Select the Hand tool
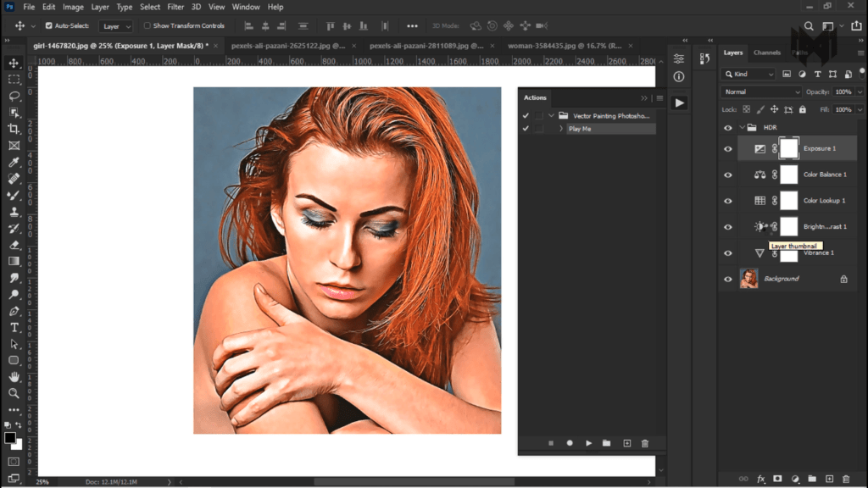The height and width of the screenshot is (488, 868). point(14,377)
